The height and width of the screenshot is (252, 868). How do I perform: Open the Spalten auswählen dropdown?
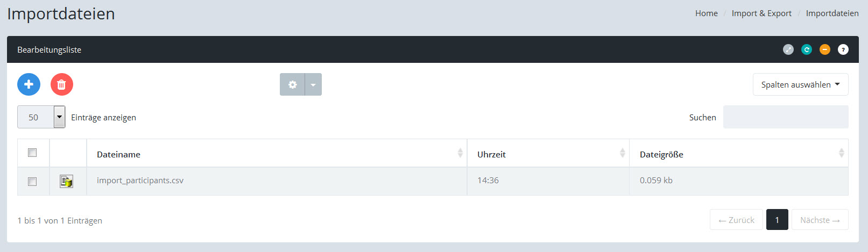tap(800, 84)
